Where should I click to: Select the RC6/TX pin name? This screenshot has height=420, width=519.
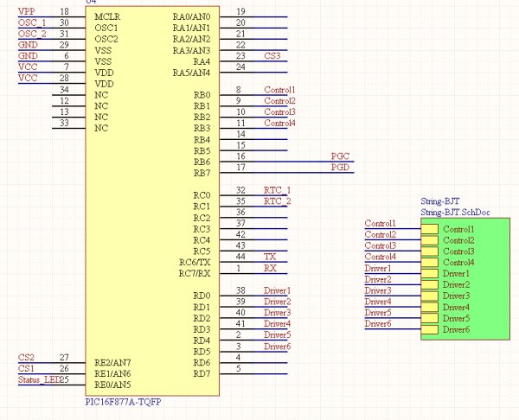tap(195, 262)
